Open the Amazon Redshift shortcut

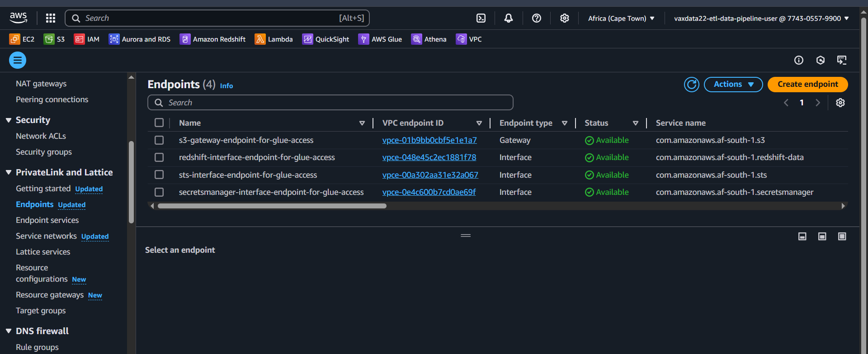coord(212,39)
